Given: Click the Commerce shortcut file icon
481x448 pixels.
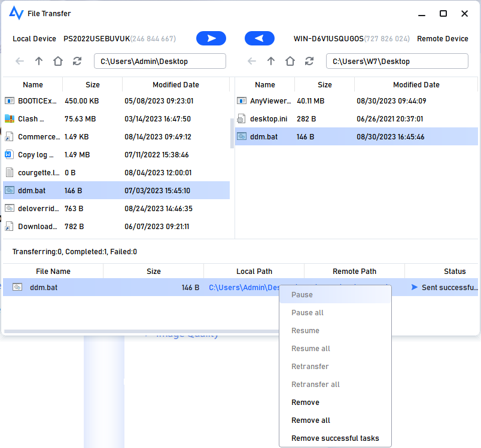Looking at the screenshot, I should point(10,136).
